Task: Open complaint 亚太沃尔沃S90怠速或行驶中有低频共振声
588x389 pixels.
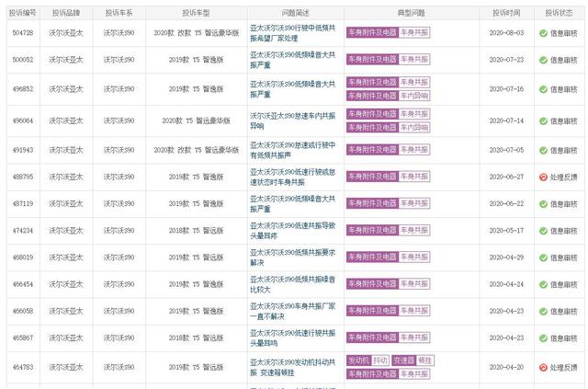Action: 292,150
